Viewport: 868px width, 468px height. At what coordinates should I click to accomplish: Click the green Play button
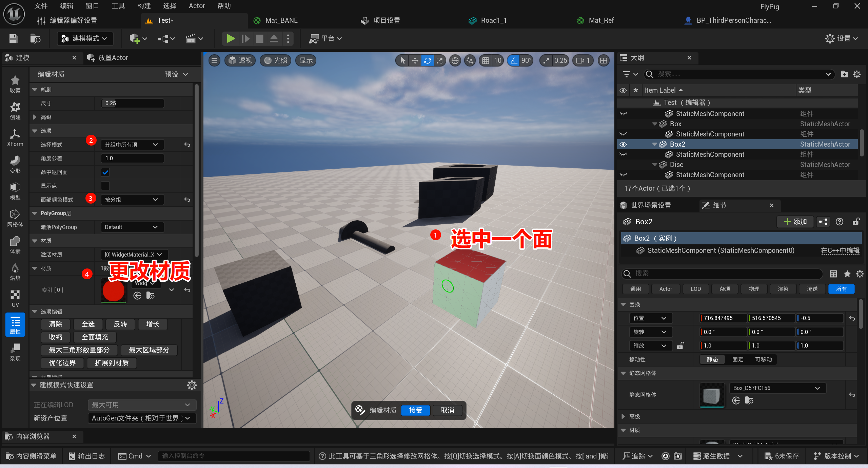[x=231, y=39]
